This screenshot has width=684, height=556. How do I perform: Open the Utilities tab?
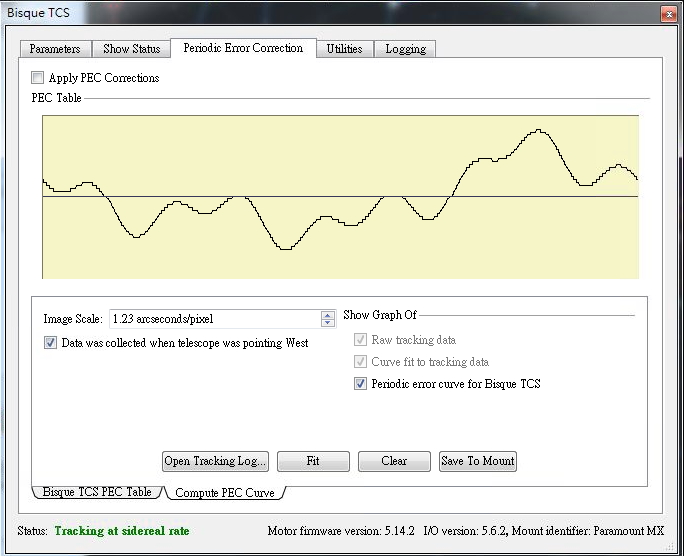(x=344, y=49)
